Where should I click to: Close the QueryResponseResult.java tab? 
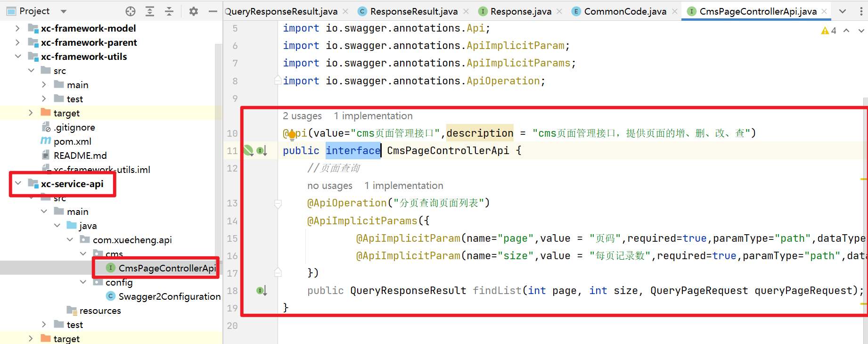click(345, 11)
